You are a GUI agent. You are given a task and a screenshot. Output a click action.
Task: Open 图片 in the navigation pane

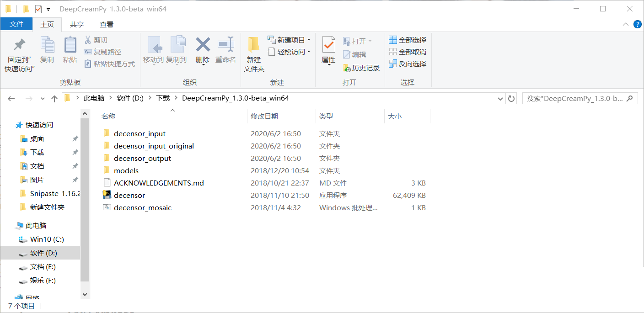(x=37, y=180)
